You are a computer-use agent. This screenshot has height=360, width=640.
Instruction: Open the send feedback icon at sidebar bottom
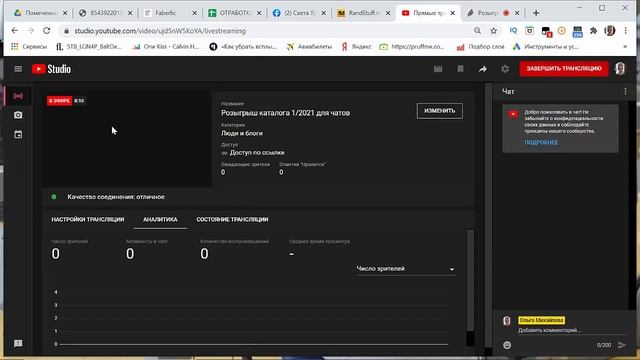tap(18, 344)
